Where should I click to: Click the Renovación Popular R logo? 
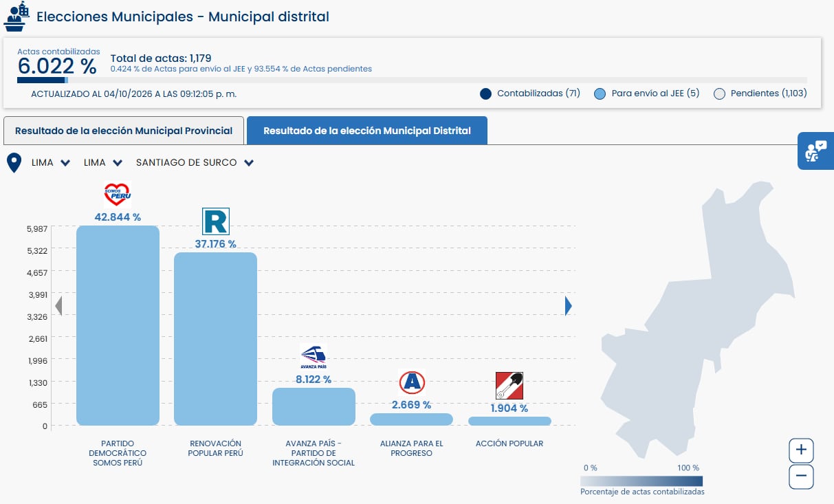pyautogui.click(x=215, y=221)
